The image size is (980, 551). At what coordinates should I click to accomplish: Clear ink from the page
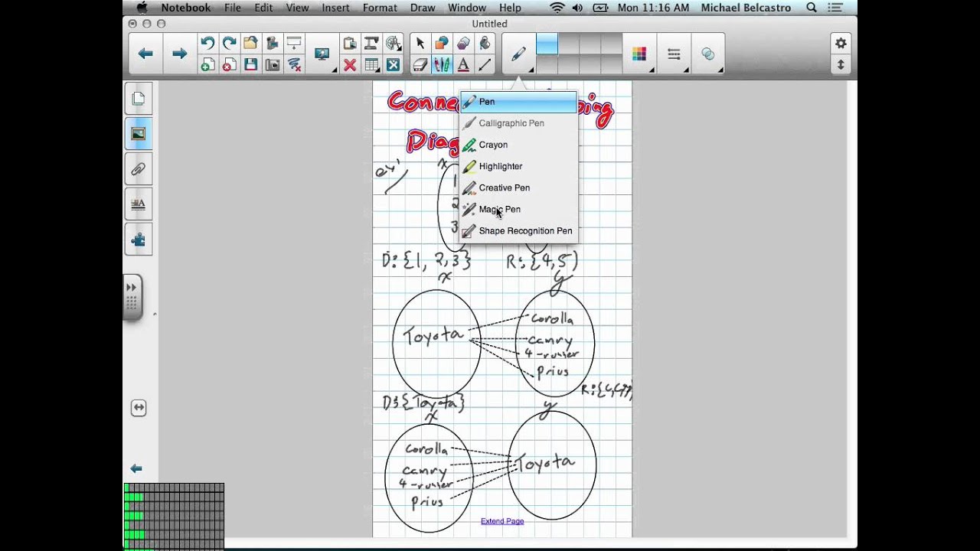coord(293,65)
